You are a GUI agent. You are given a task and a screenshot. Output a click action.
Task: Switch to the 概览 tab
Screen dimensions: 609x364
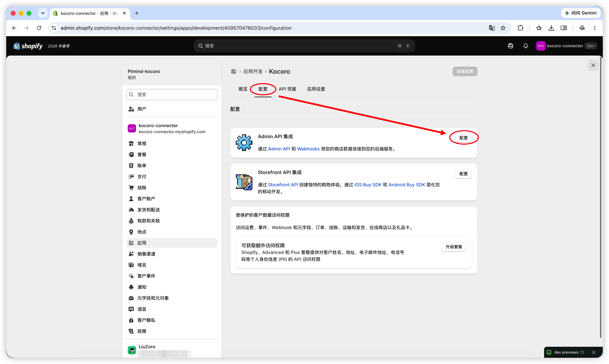click(243, 89)
